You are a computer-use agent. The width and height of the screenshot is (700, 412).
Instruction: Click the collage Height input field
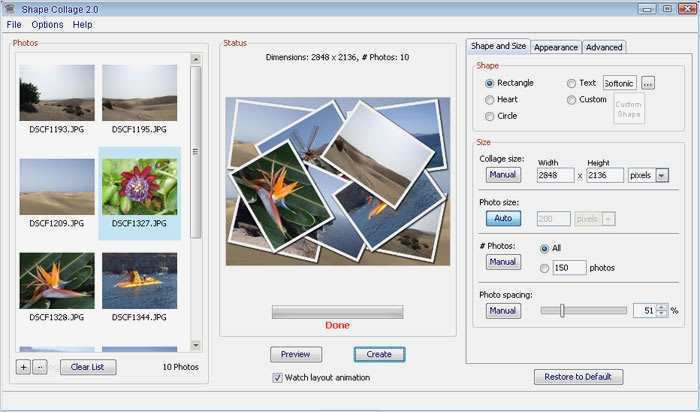(605, 175)
